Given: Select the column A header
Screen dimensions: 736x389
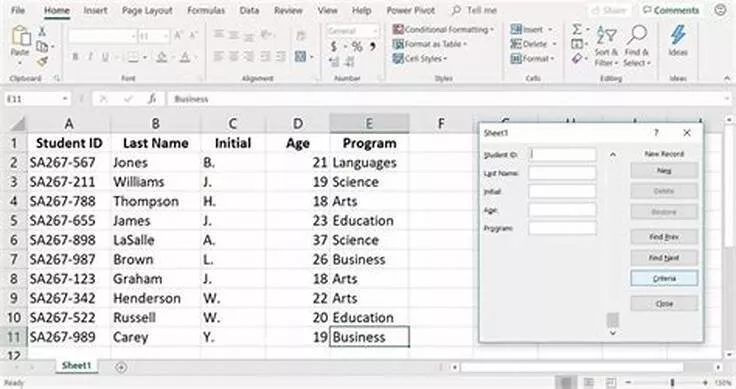Looking at the screenshot, I should [x=69, y=124].
